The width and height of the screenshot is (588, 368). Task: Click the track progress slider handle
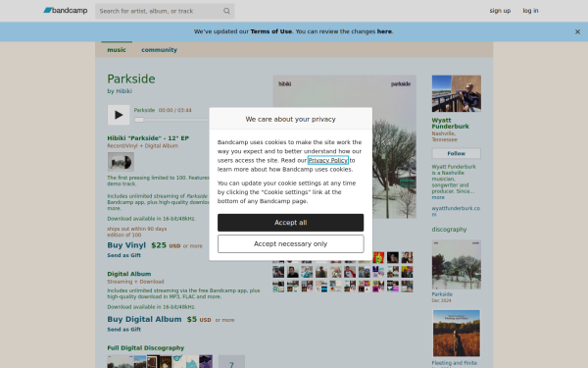pos(139,120)
